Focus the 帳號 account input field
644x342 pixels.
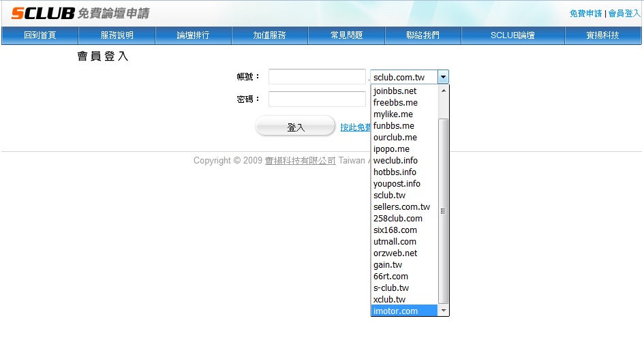pos(317,77)
